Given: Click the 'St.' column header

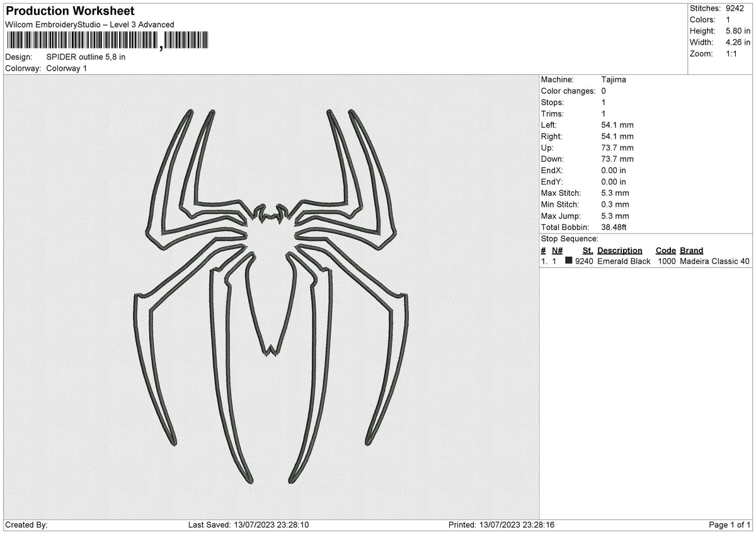Looking at the screenshot, I should 588,251.
